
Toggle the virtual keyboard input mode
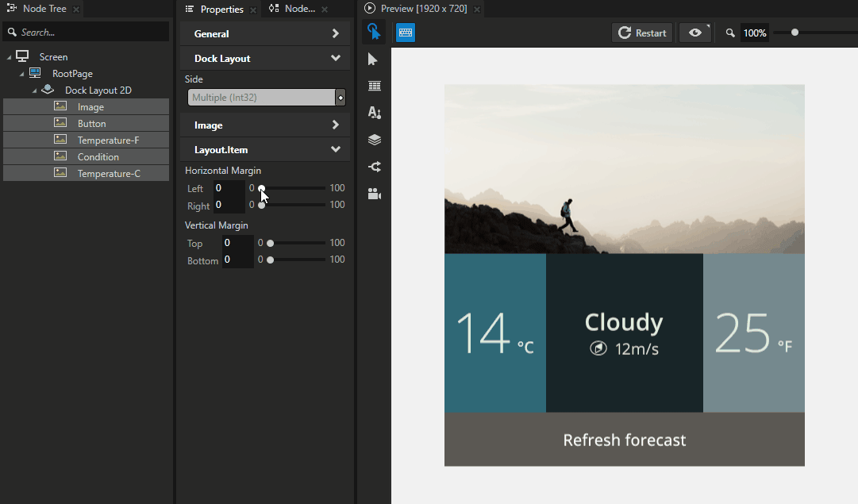pyautogui.click(x=406, y=33)
